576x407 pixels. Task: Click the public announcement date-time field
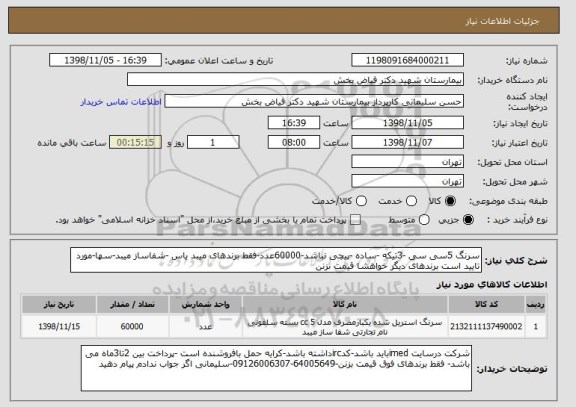point(105,60)
